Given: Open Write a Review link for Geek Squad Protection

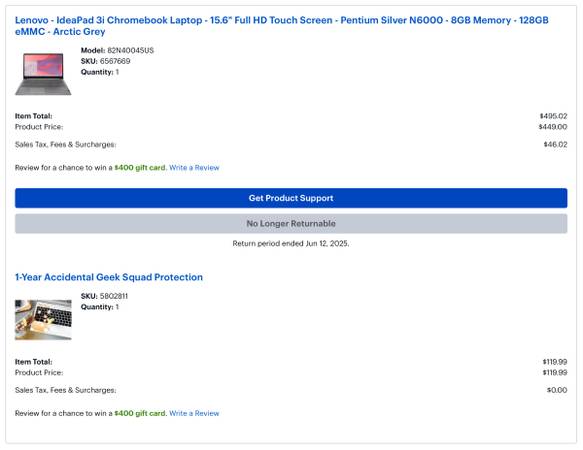Looking at the screenshot, I should tap(194, 413).
